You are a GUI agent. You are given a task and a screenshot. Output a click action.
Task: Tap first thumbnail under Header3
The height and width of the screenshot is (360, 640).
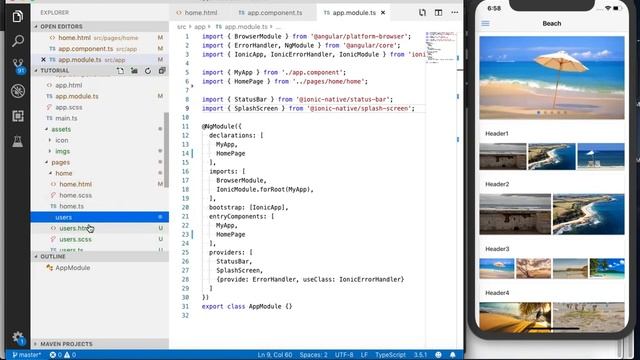coord(497,268)
